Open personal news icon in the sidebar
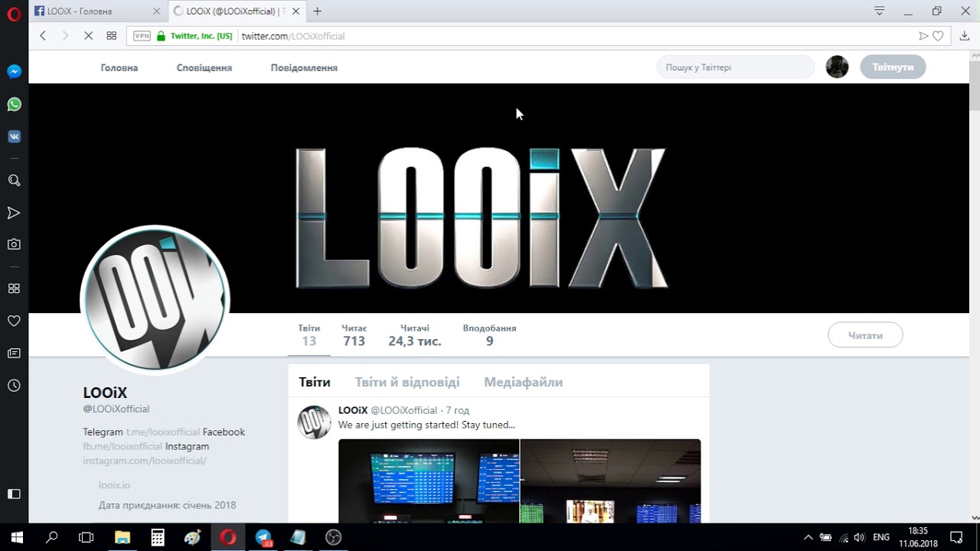Viewport: 980px width, 551px height. [x=14, y=353]
